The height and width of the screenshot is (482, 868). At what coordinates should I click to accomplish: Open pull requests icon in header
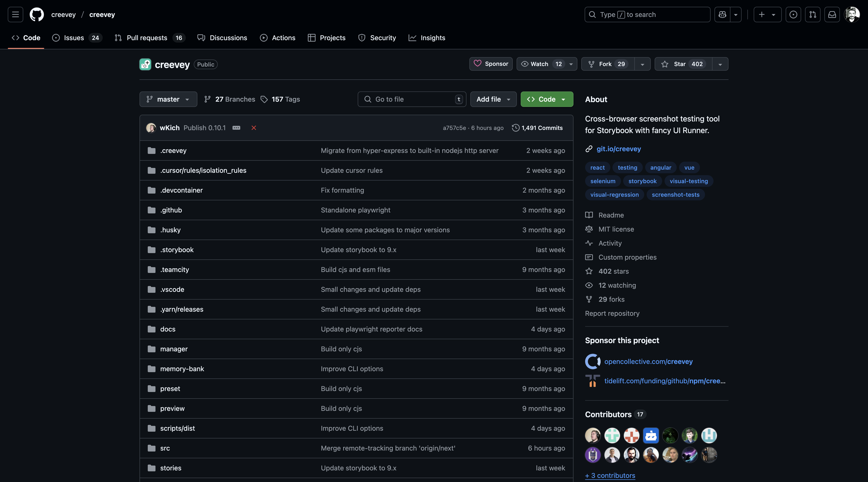point(813,15)
